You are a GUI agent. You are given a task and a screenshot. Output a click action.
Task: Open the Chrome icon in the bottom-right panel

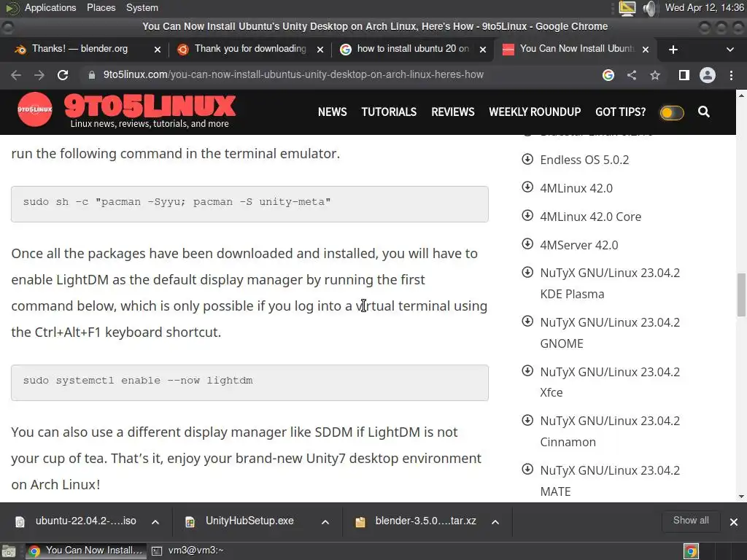691,551
